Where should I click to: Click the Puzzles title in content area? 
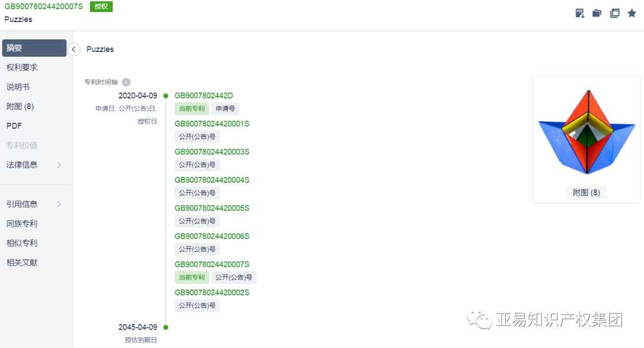[x=100, y=50]
